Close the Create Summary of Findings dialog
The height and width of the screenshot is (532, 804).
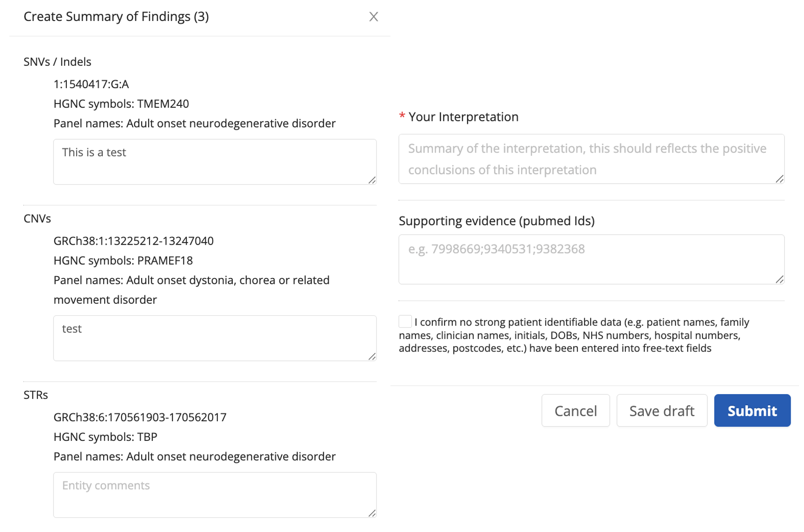click(374, 17)
